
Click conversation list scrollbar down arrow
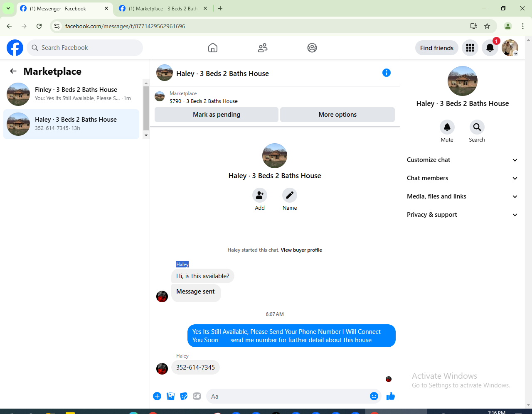coord(146,135)
